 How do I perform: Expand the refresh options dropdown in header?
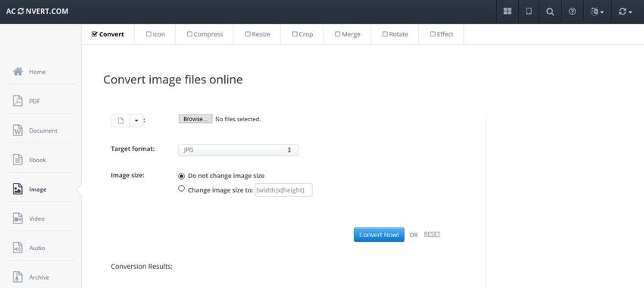pyautogui.click(x=625, y=11)
